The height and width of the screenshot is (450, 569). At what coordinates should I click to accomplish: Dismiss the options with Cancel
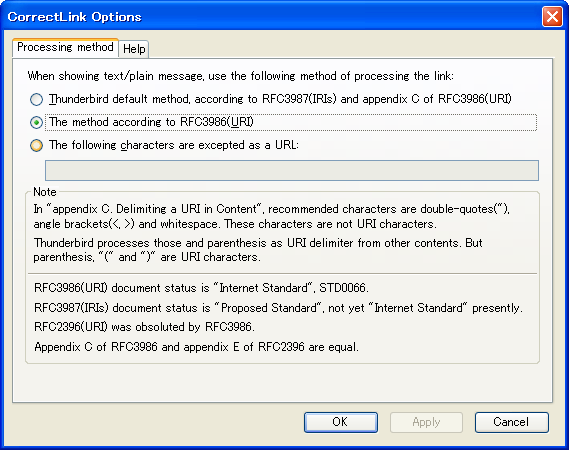512,422
